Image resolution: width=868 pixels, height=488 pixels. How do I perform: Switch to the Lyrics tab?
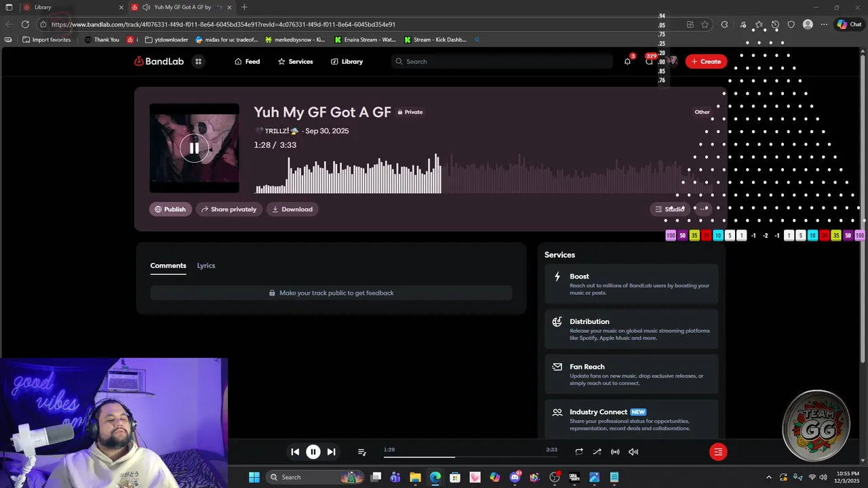[x=206, y=266]
